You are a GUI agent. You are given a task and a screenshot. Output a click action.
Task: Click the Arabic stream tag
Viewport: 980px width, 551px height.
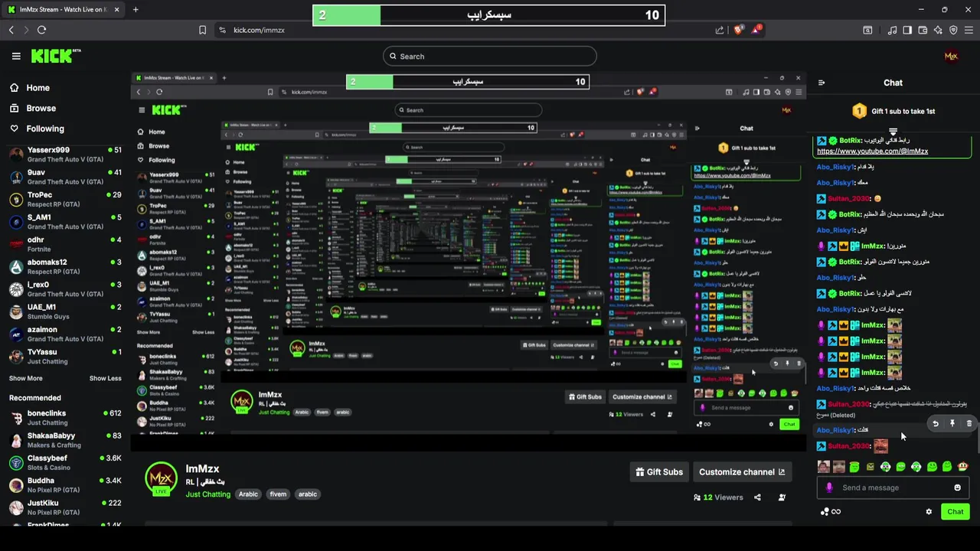click(248, 494)
